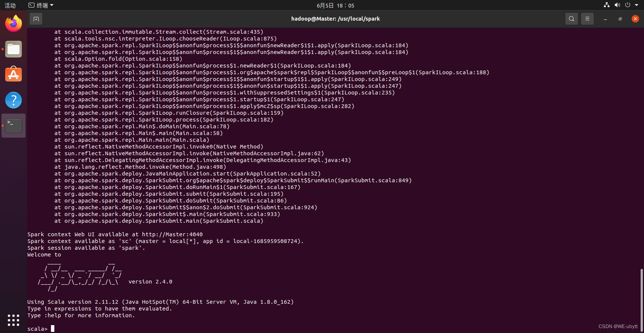The height and width of the screenshot is (333, 644).
Task: Open the network status icon
Action: 607,5
